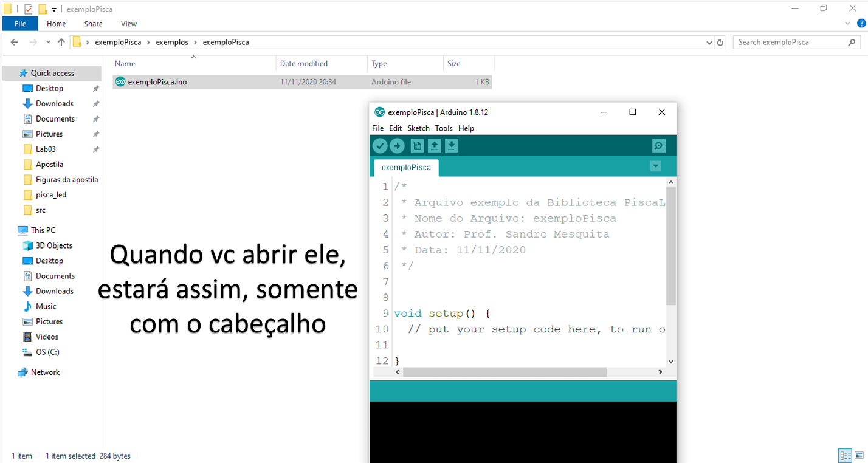The image size is (868, 463).
Task: Go back with Explorer back arrow
Action: click(x=15, y=42)
